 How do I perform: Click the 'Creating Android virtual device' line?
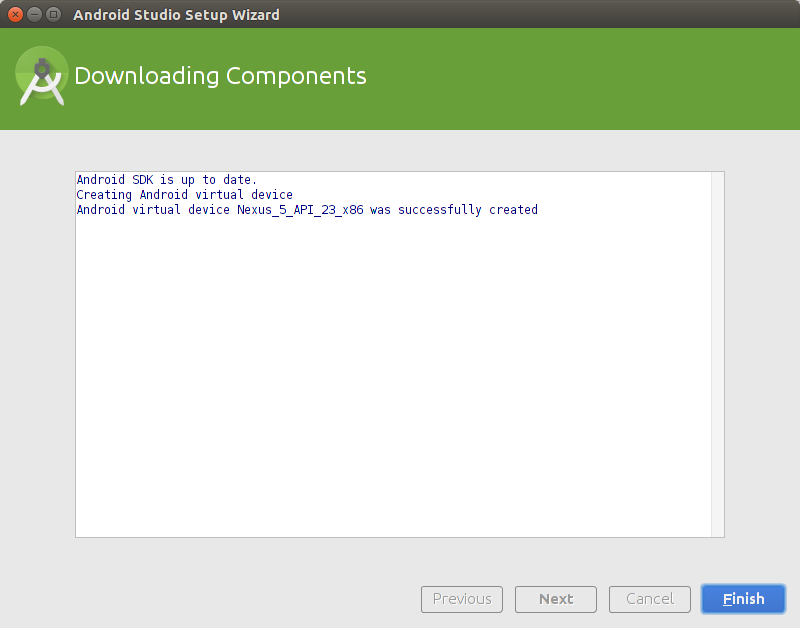pos(184,195)
